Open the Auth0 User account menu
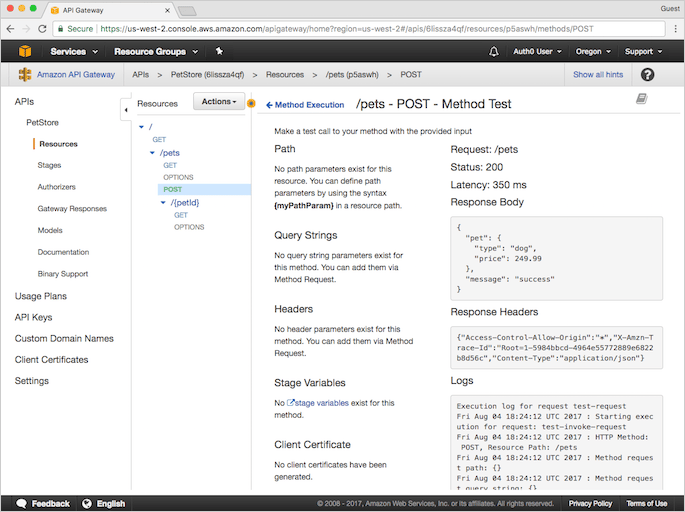The image size is (685, 512). pyautogui.click(x=537, y=52)
